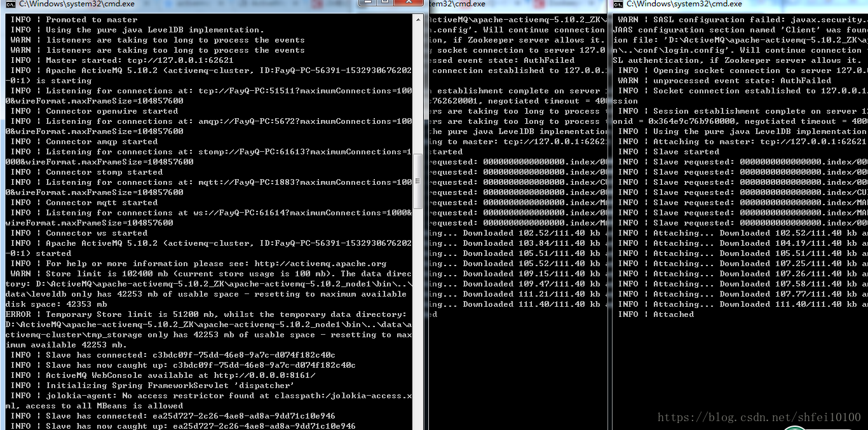
Task: Minimize the left cmd.exe window
Action: [367, 3]
